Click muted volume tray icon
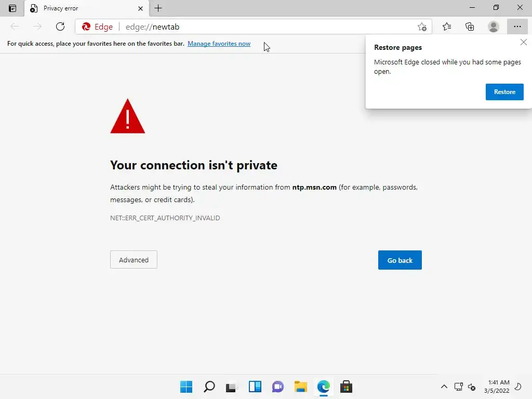The height and width of the screenshot is (399, 532). (x=472, y=387)
